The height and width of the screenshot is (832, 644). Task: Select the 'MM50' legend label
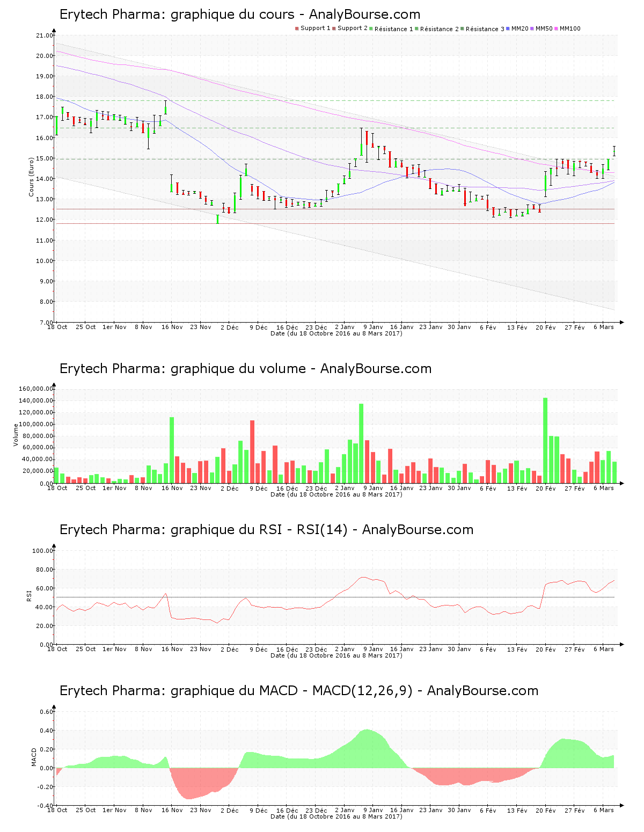(x=544, y=28)
